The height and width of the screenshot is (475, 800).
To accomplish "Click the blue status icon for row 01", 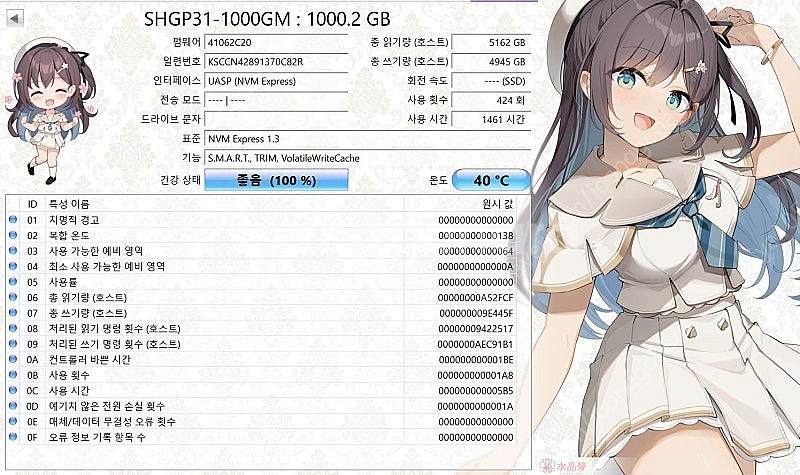I will [13, 220].
